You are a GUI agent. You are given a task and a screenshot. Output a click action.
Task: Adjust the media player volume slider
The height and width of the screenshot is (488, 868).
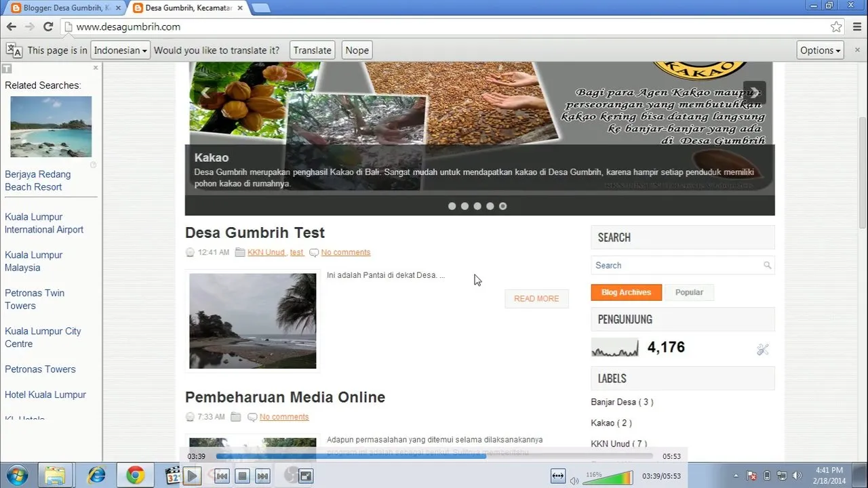[x=608, y=477]
